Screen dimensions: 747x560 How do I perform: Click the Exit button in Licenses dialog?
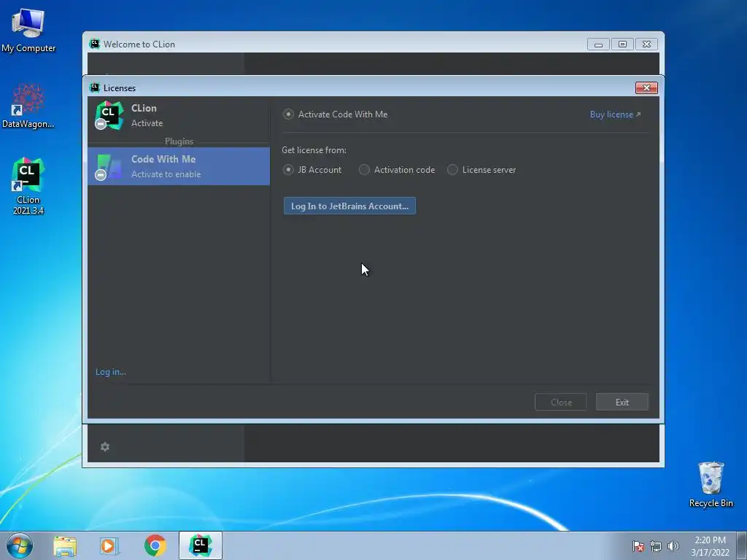622,402
